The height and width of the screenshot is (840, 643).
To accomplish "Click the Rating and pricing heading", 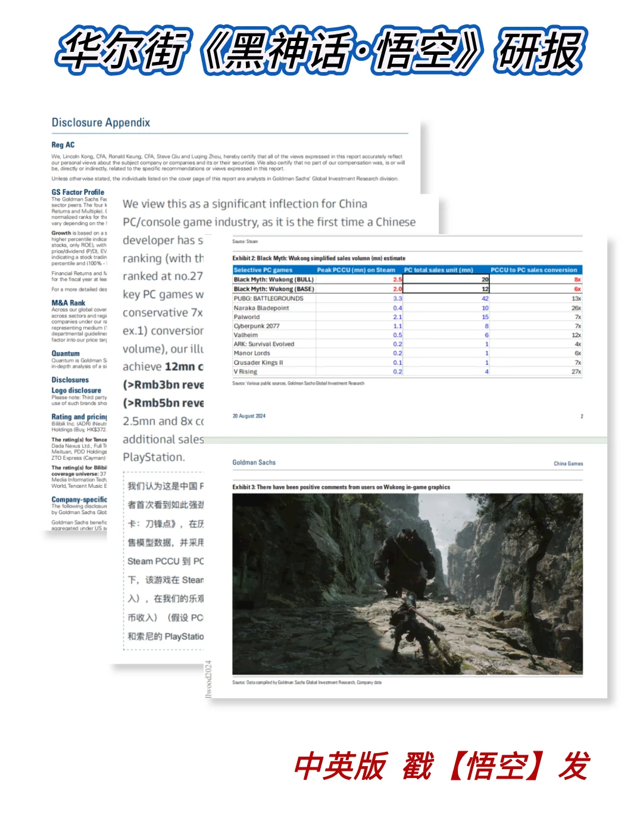I will (79, 417).
